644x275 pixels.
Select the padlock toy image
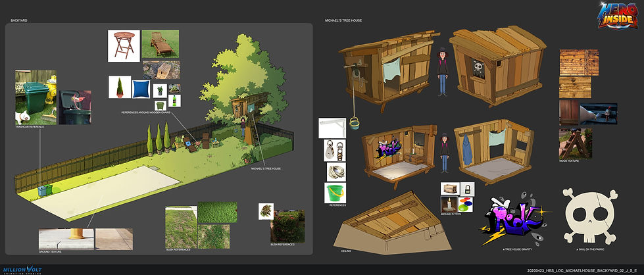click(x=468, y=189)
